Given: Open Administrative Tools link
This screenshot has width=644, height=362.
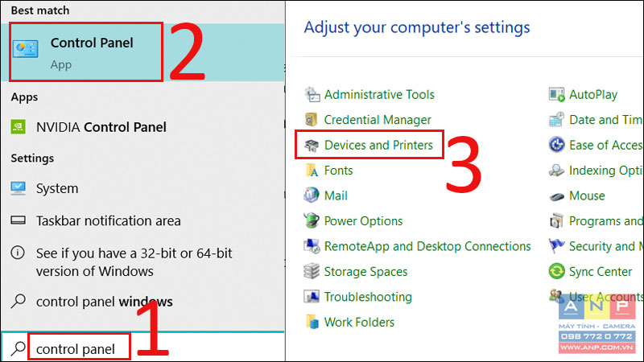Looking at the screenshot, I should [x=379, y=95].
